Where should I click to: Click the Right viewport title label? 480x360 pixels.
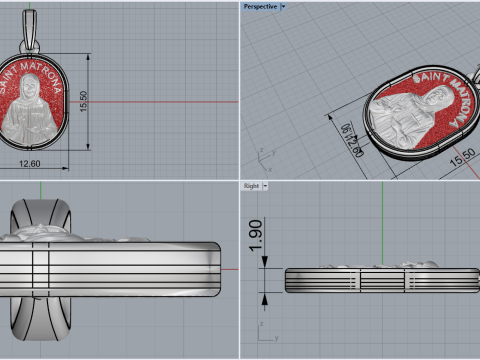click(251, 186)
